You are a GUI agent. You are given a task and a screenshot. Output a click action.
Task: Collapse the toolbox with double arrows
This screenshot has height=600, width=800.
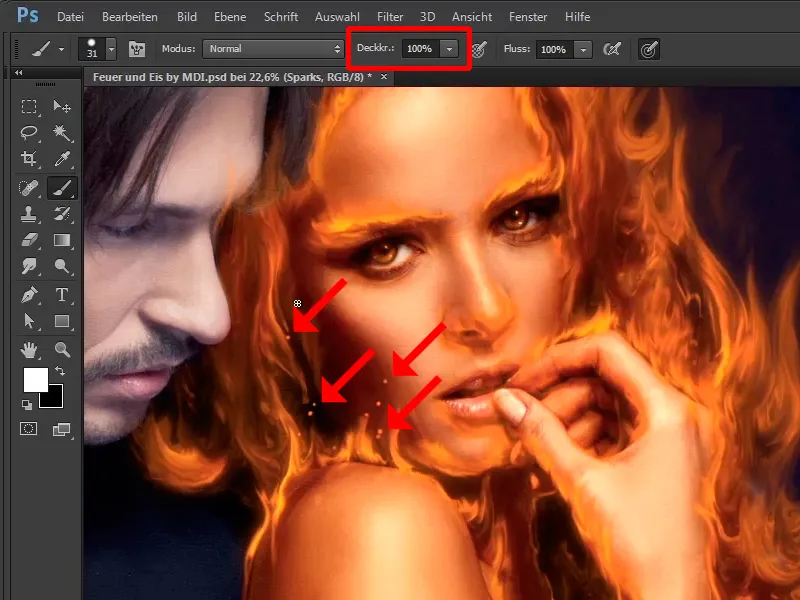tap(18, 72)
